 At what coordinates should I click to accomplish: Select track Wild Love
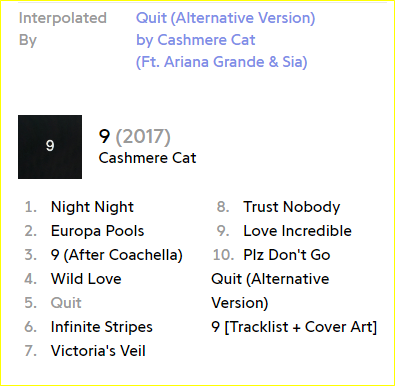point(86,279)
